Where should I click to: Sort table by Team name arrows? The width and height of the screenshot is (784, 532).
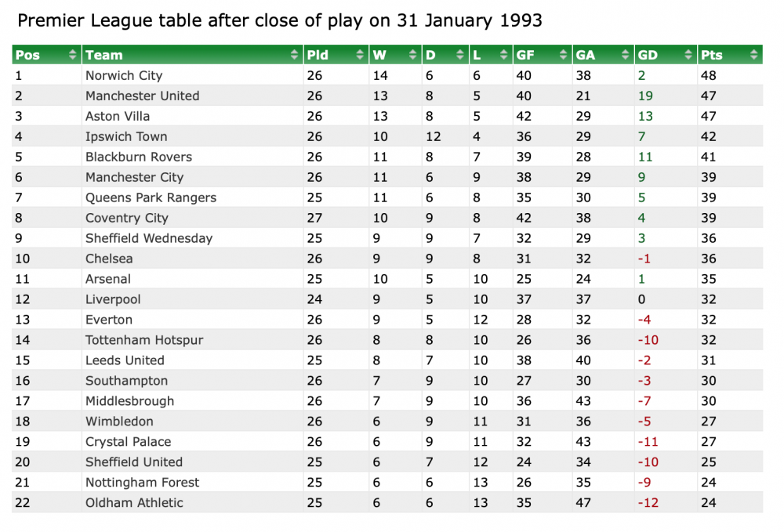click(x=295, y=55)
